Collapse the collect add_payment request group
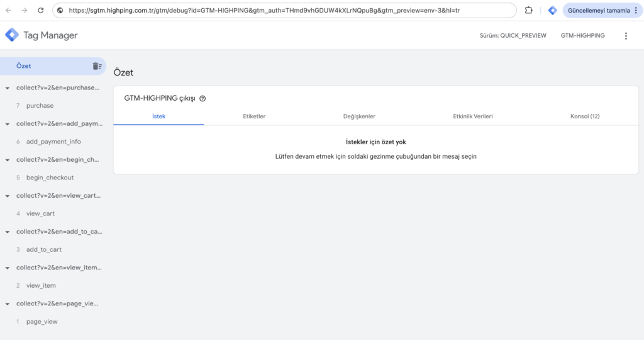644x340 pixels. coord(7,124)
